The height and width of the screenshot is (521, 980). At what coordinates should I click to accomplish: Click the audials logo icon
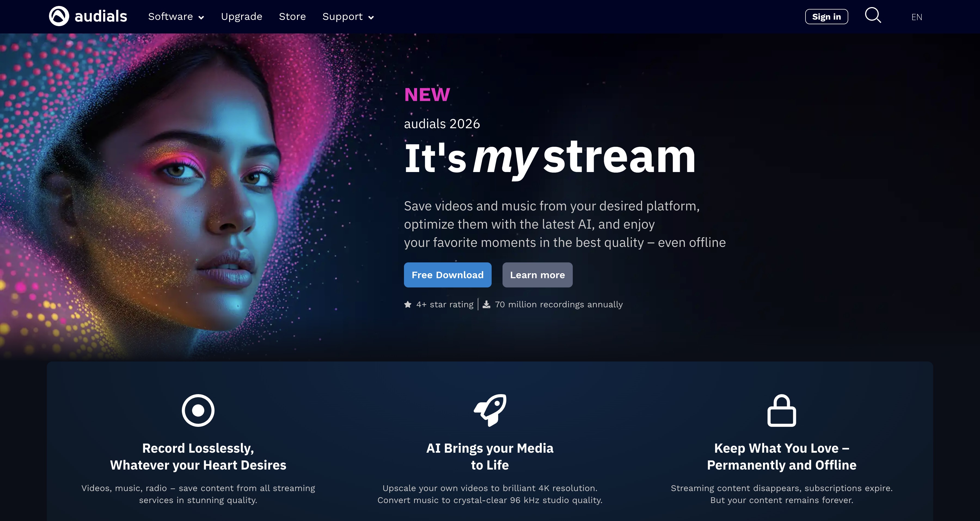(x=59, y=16)
